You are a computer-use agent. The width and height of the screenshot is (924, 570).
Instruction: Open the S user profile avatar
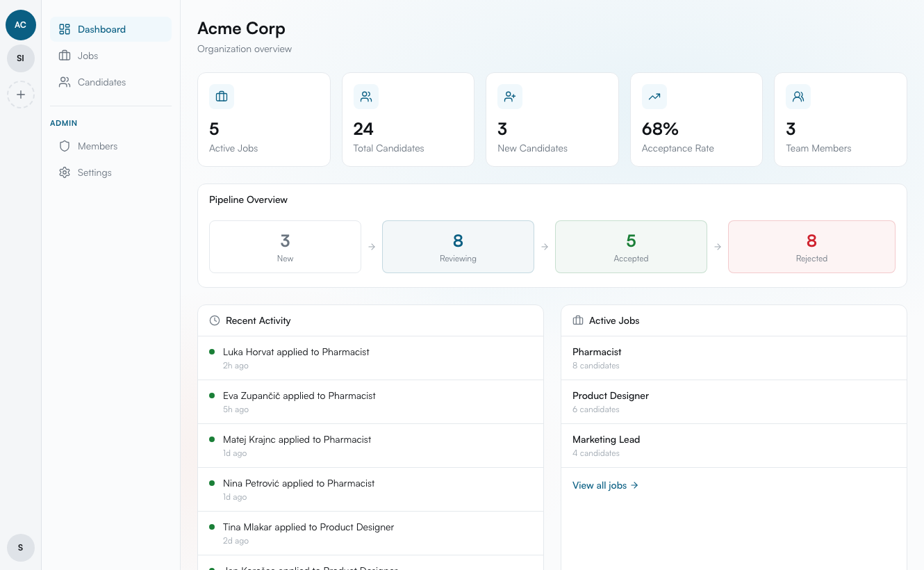[21, 548]
